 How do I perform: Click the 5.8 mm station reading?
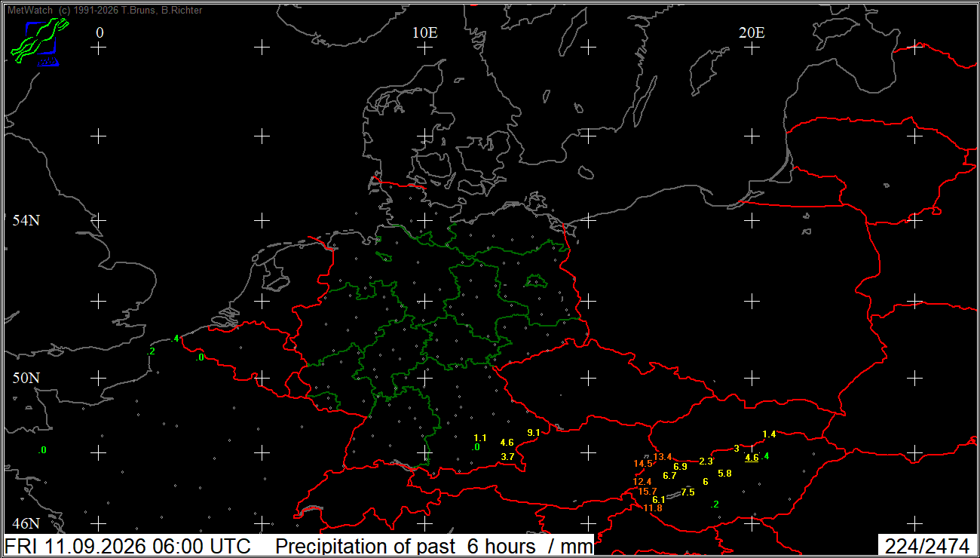(724, 474)
